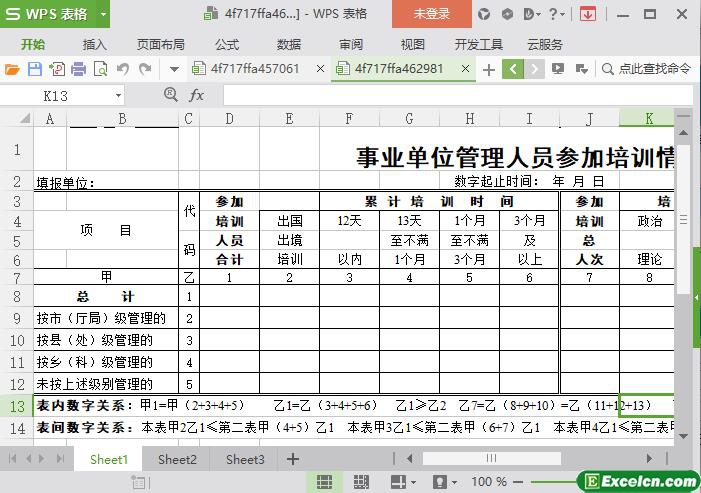Click the fx insert function icon
Viewport: 701px width, 493px height.
196,95
